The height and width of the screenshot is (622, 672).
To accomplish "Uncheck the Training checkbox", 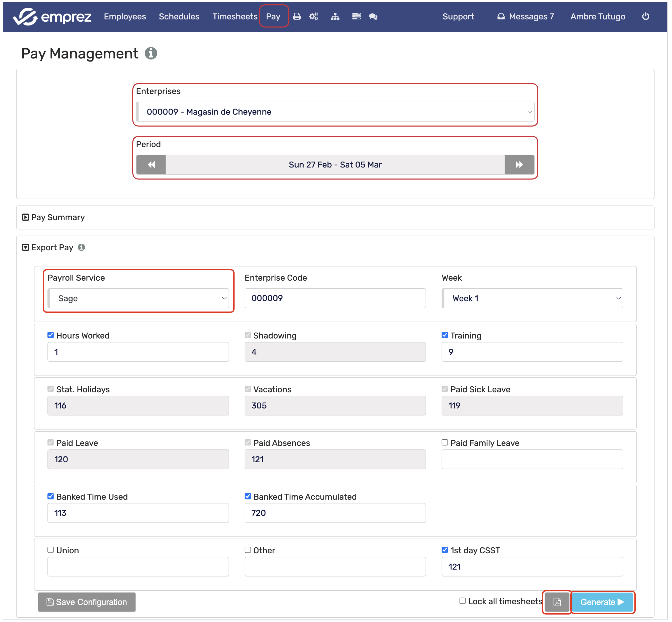I will pyautogui.click(x=445, y=335).
